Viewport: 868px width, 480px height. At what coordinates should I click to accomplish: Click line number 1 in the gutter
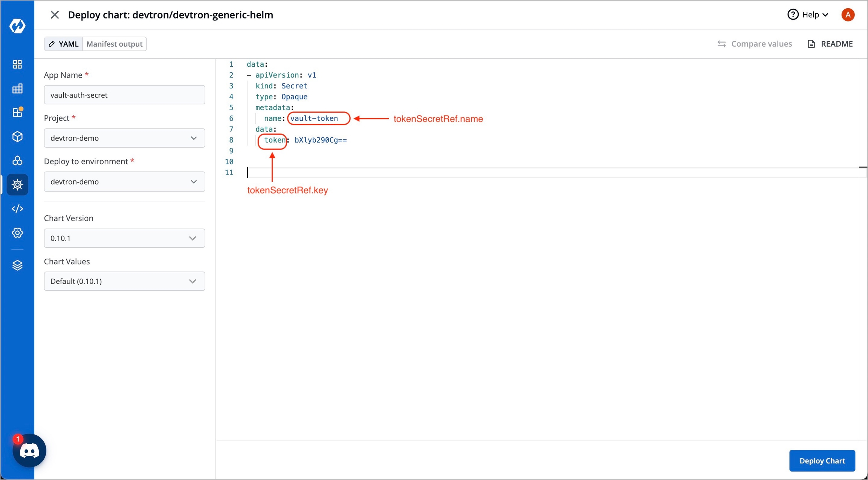(231, 64)
